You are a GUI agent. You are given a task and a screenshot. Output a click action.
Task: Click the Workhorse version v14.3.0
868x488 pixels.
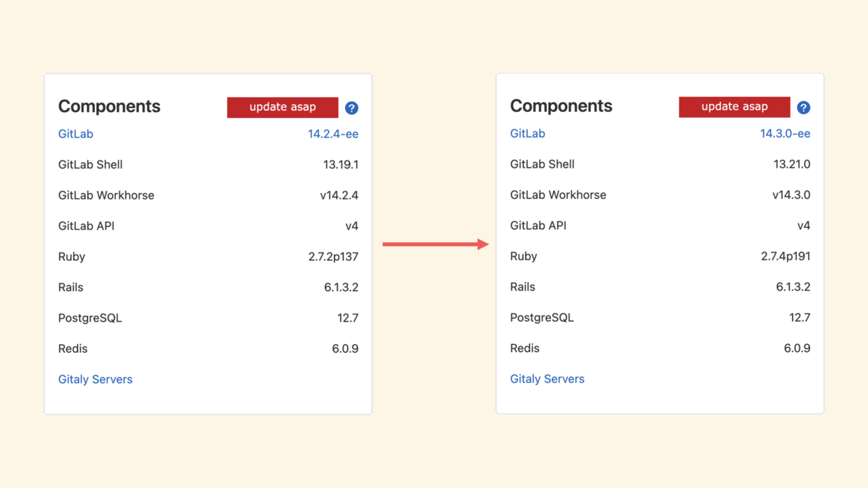[x=791, y=194]
